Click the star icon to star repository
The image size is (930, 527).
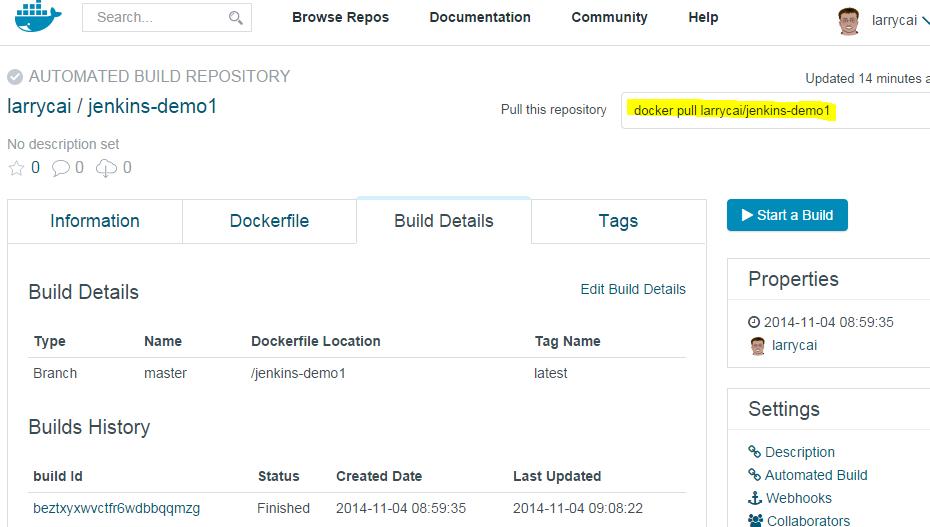15,168
